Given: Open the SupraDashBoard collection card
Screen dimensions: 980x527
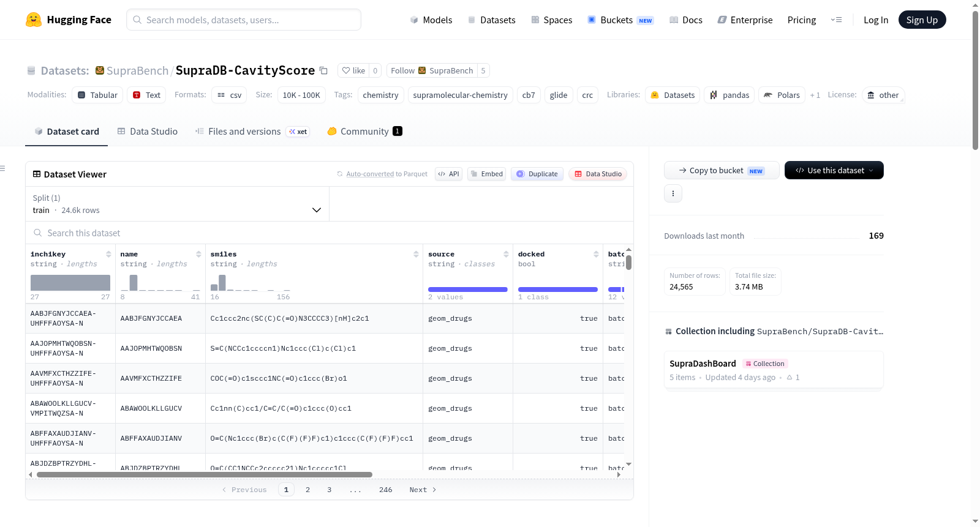Looking at the screenshot, I should [x=774, y=370].
